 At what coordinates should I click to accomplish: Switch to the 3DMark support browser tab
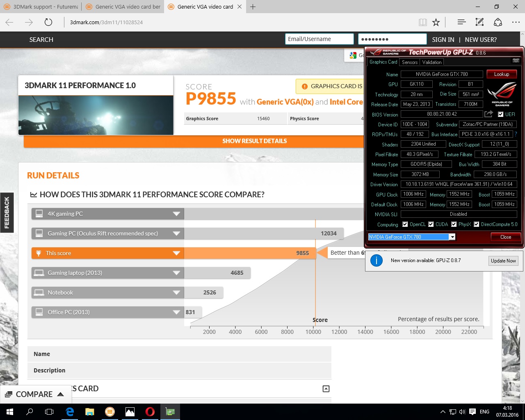tap(41, 7)
